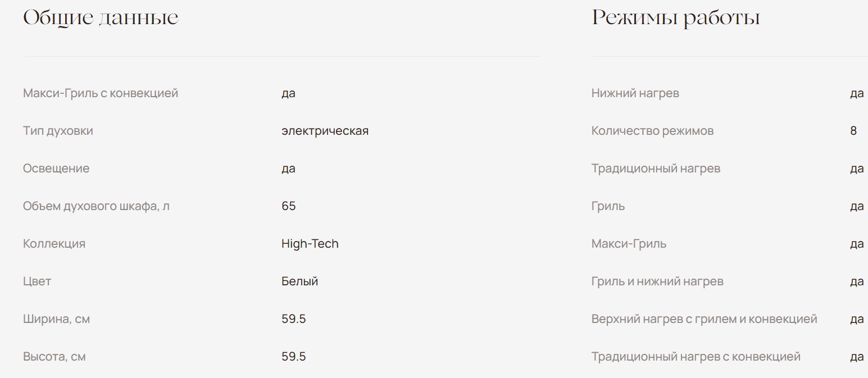Click the "Общие данные" section heading
The image size is (868, 378).
pyautogui.click(x=101, y=18)
